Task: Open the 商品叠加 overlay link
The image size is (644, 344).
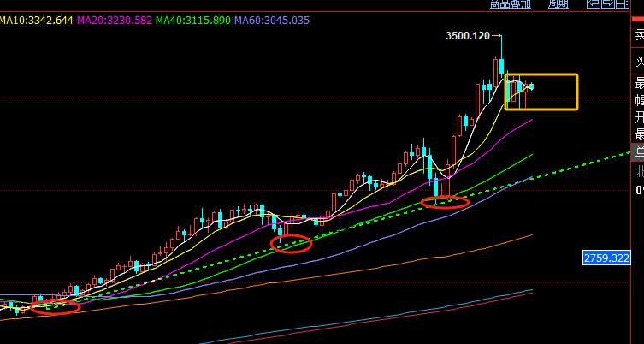Action: (511, 4)
